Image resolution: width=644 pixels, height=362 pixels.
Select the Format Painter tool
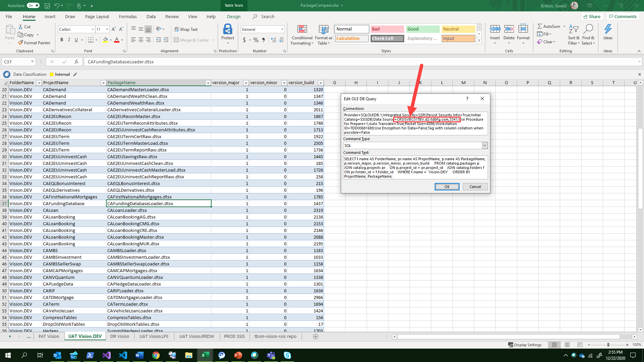click(x=35, y=43)
